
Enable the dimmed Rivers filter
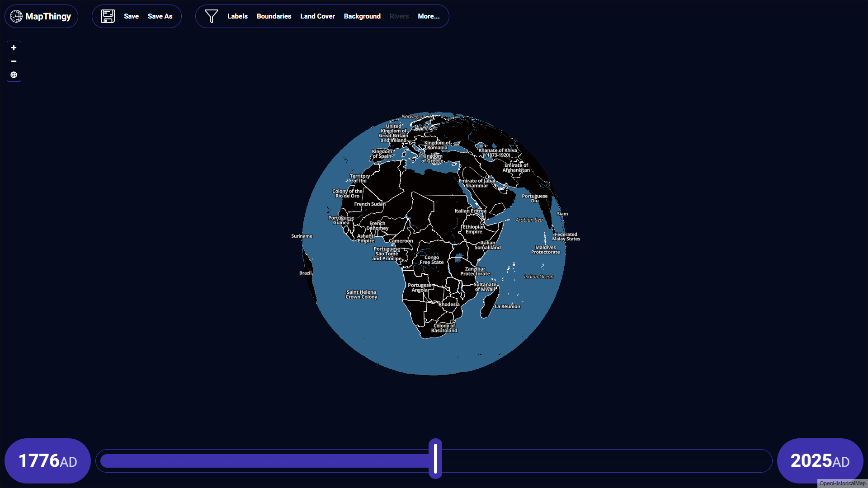(399, 16)
